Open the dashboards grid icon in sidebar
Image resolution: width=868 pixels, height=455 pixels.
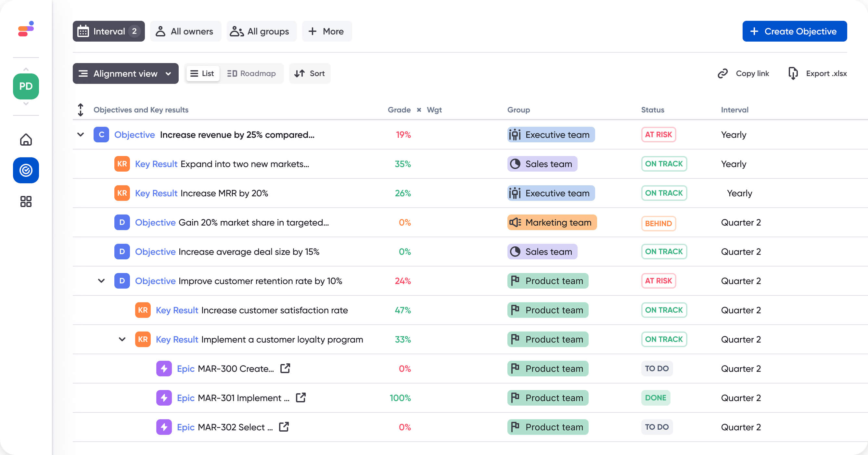click(26, 201)
